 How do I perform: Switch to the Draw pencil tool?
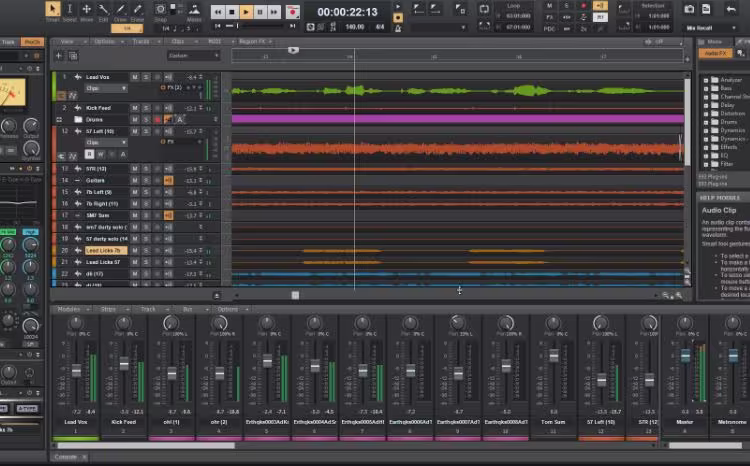(120, 9)
